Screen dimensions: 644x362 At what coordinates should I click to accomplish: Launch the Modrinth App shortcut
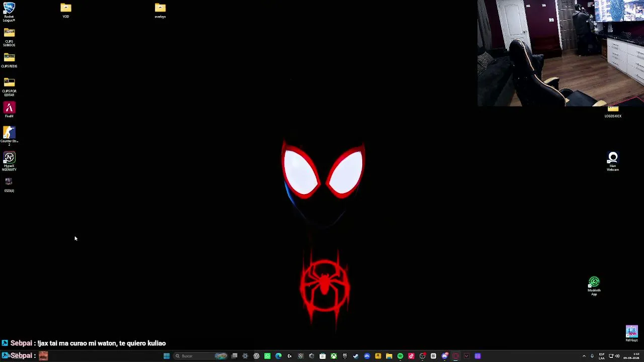coord(594,286)
